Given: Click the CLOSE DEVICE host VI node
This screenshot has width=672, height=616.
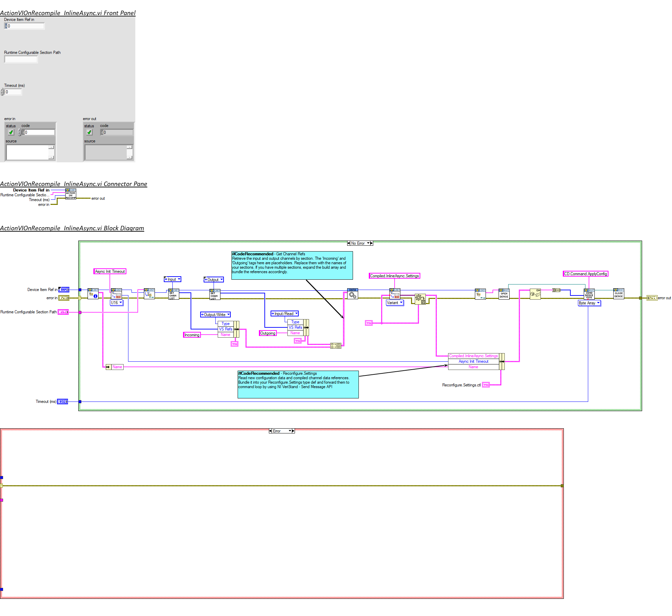Looking at the screenshot, I should [x=618, y=294].
